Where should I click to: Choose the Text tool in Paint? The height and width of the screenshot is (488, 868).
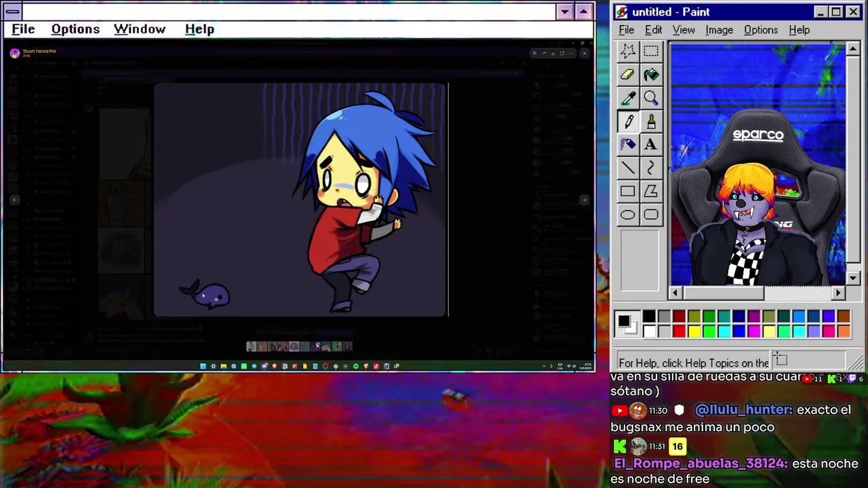tap(651, 144)
